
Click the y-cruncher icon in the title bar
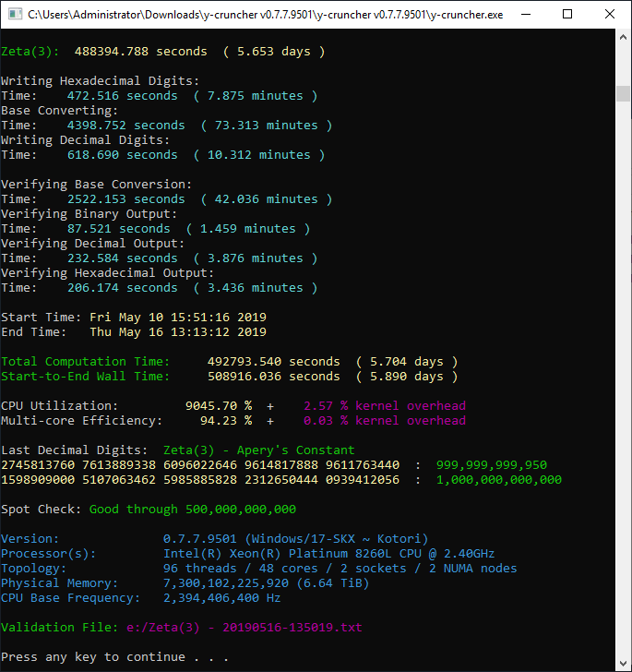tap(14, 15)
